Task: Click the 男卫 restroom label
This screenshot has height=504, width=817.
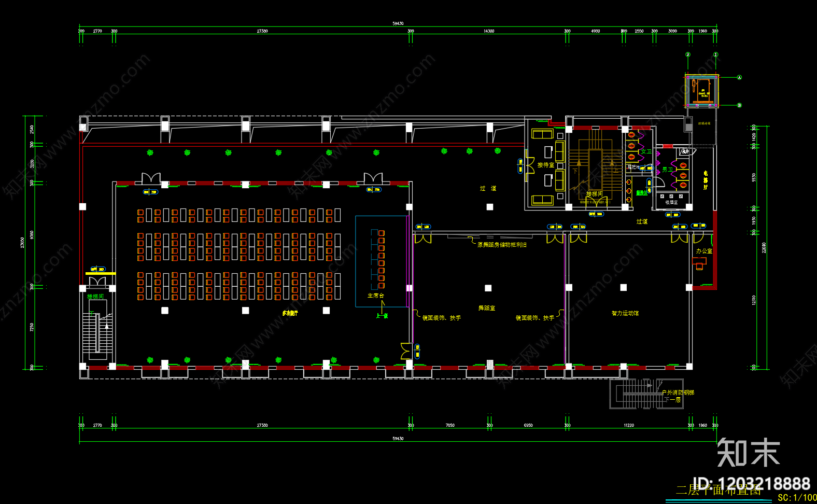Action: (668, 170)
